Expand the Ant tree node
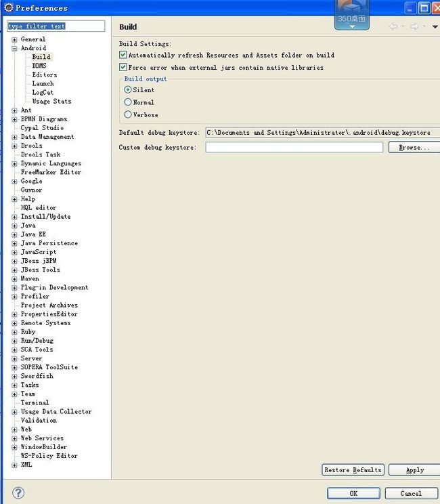The height and width of the screenshot is (504, 440). [x=14, y=110]
